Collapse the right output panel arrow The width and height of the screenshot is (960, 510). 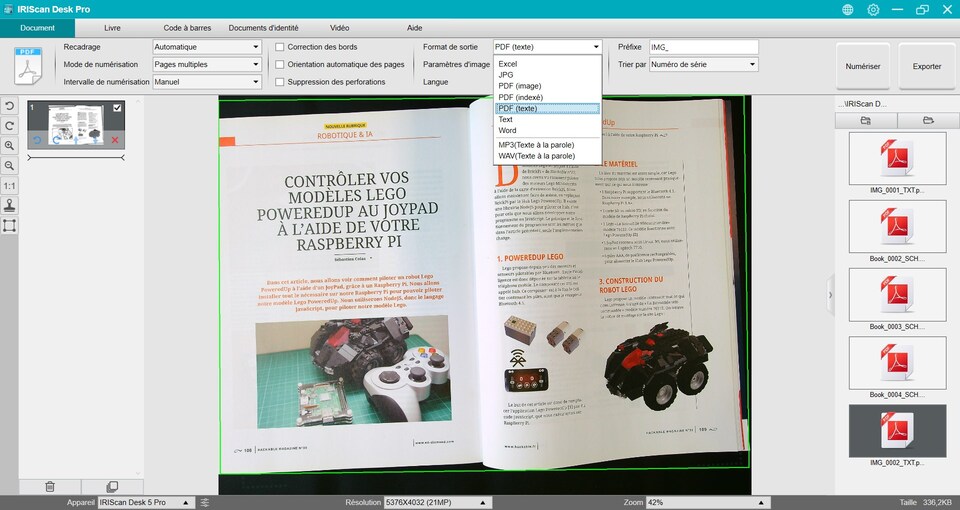[830, 295]
